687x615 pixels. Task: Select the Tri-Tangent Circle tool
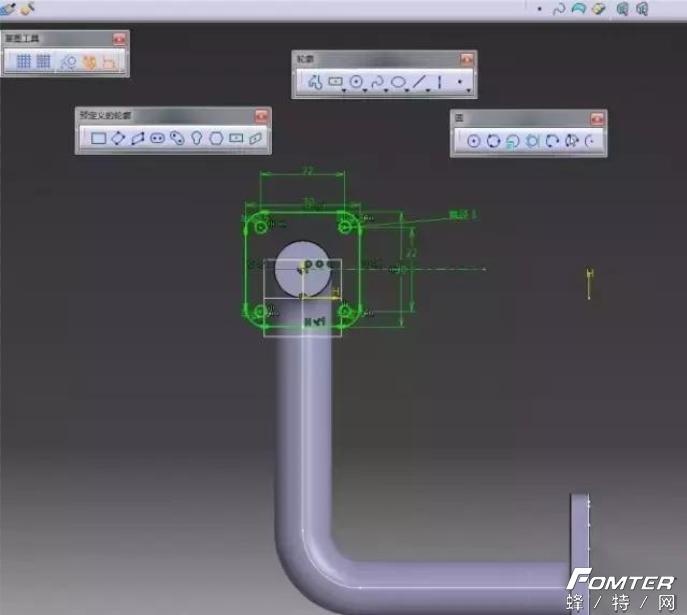click(532, 141)
